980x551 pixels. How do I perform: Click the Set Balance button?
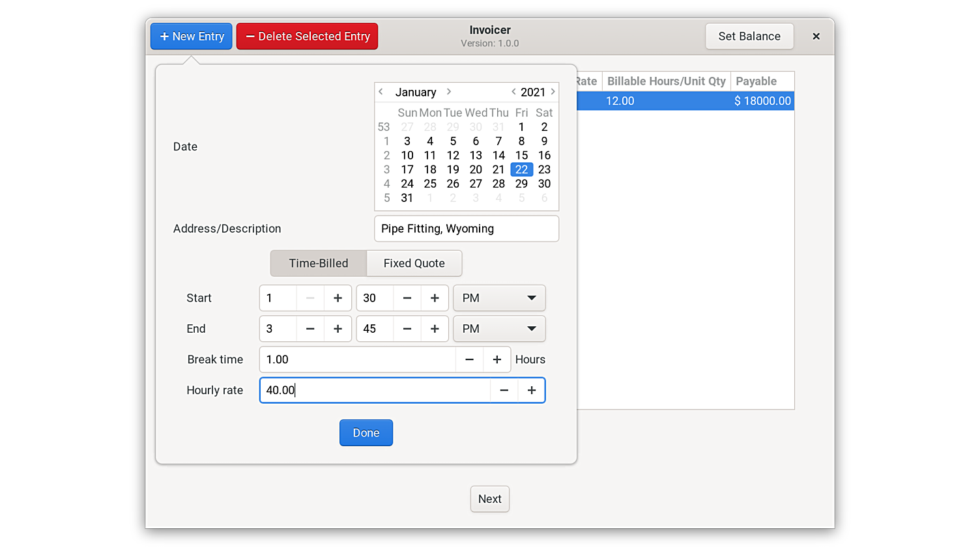pyautogui.click(x=749, y=36)
